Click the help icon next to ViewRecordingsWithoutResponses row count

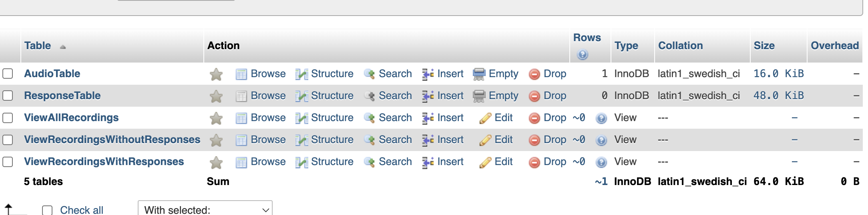(601, 140)
